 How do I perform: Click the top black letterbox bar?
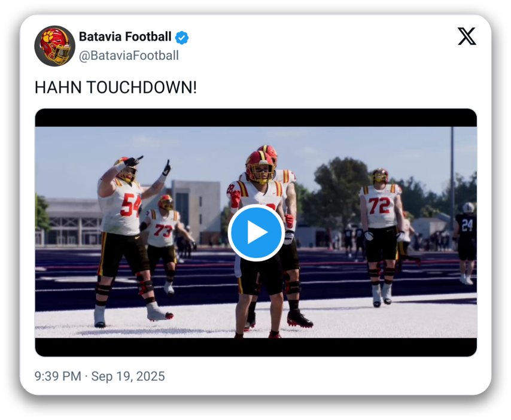256,118
